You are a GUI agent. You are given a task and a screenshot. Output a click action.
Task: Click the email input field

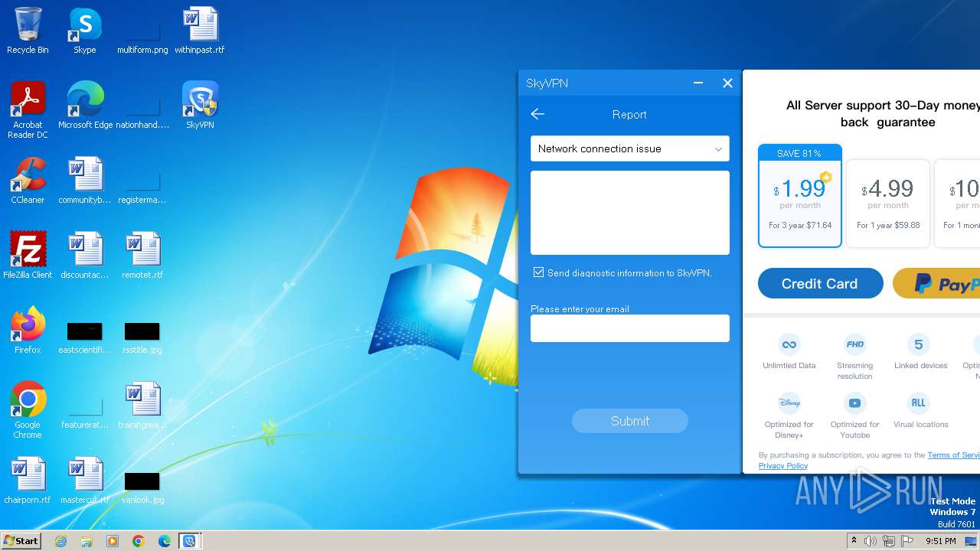629,328
